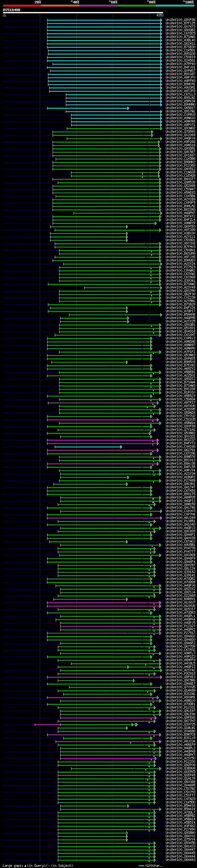Select hit label UniRef100_B6SZ37
This screenshot has height=868, width=197.
coord(180,440)
